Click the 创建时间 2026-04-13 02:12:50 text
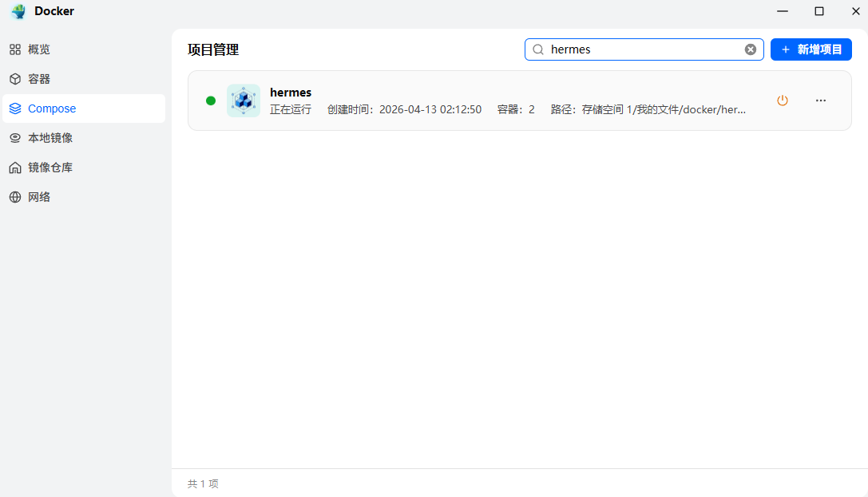The image size is (868, 497). point(405,109)
